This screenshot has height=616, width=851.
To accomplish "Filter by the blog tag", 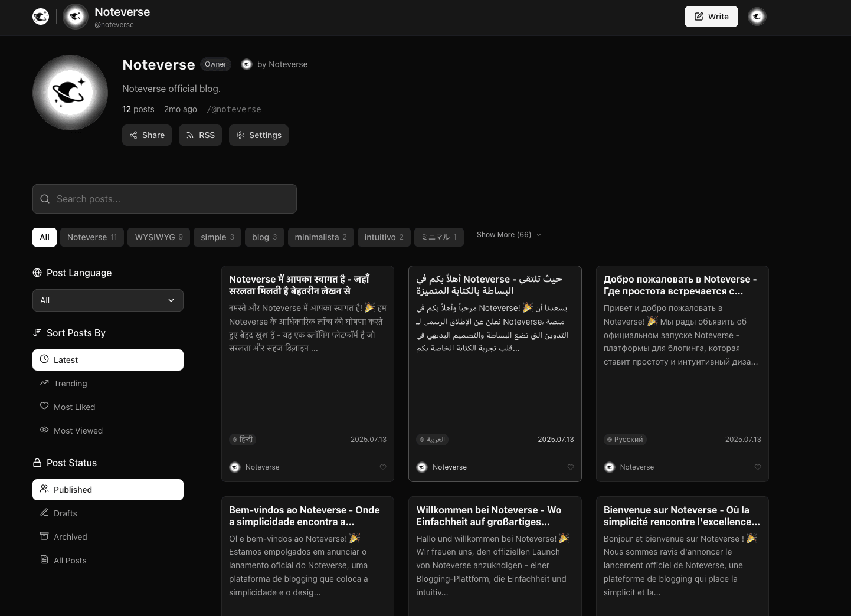I will (264, 237).
